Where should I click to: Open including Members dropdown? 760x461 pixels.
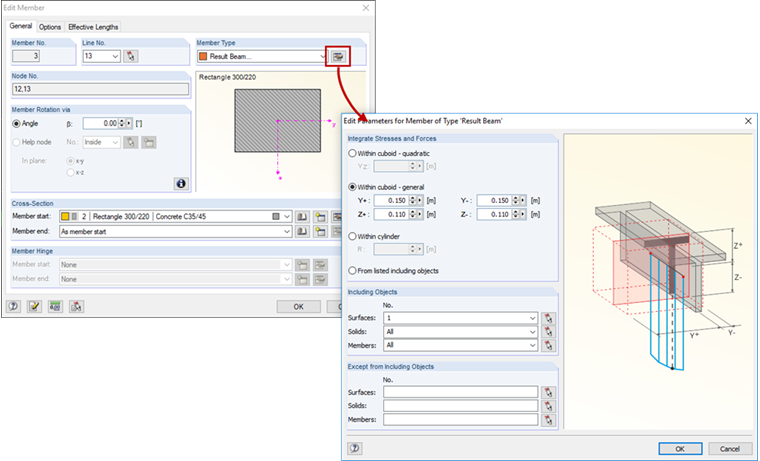[x=533, y=346]
